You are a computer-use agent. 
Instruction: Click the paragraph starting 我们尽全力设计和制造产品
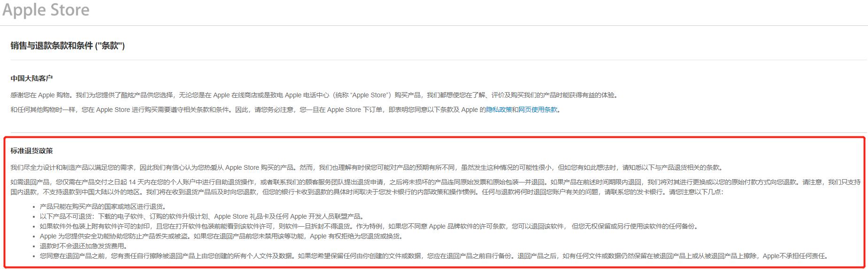tap(367, 167)
